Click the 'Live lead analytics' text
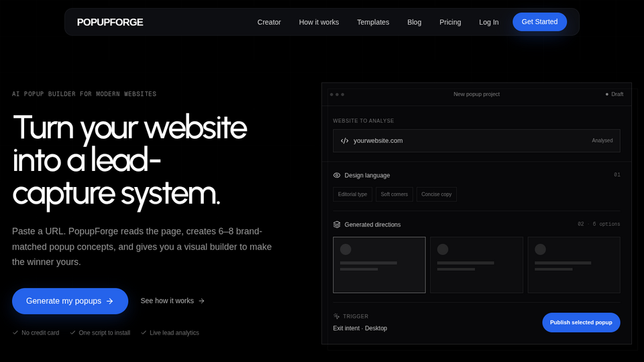 tap(174, 333)
